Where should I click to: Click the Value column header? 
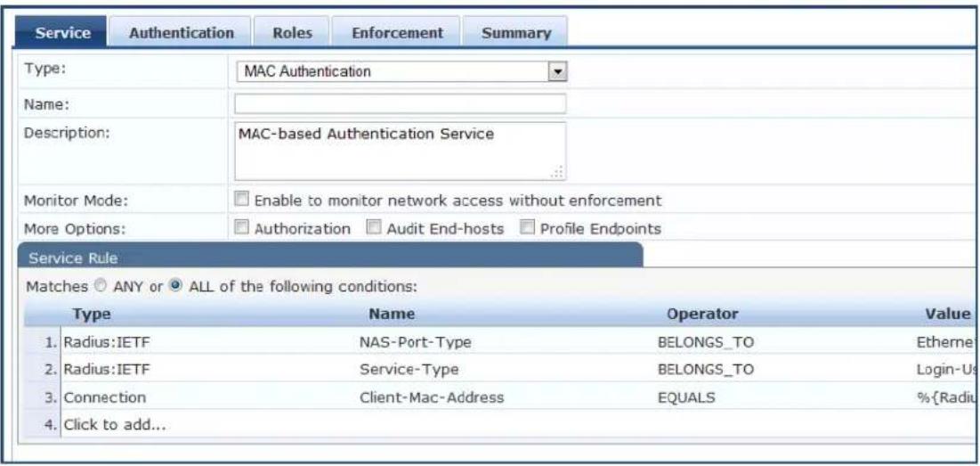coord(947,314)
